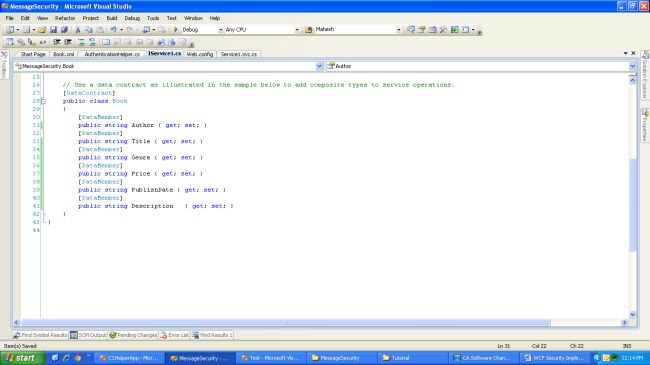
Task: Open the Undo history dropdown arrow
Action: pos(121,30)
